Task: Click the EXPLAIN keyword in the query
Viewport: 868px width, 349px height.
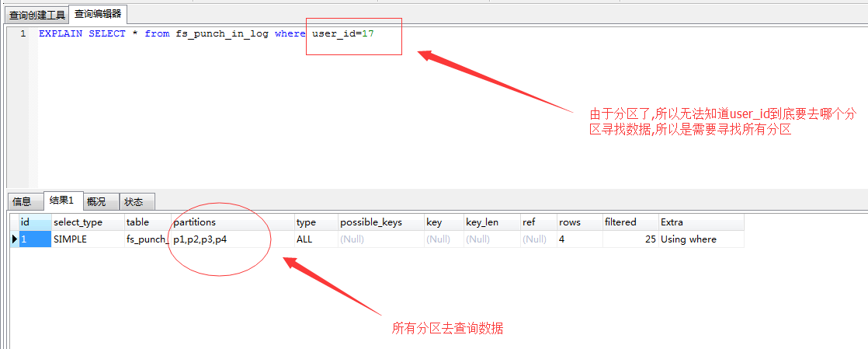Action: click(x=61, y=33)
